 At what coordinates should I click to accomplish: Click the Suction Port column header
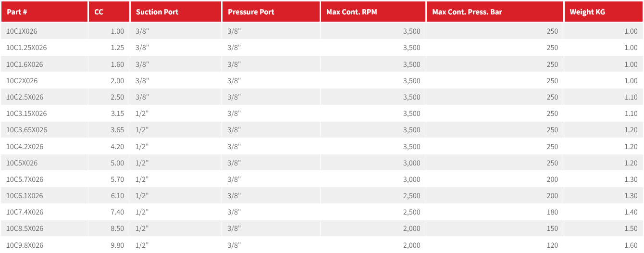[x=157, y=12]
